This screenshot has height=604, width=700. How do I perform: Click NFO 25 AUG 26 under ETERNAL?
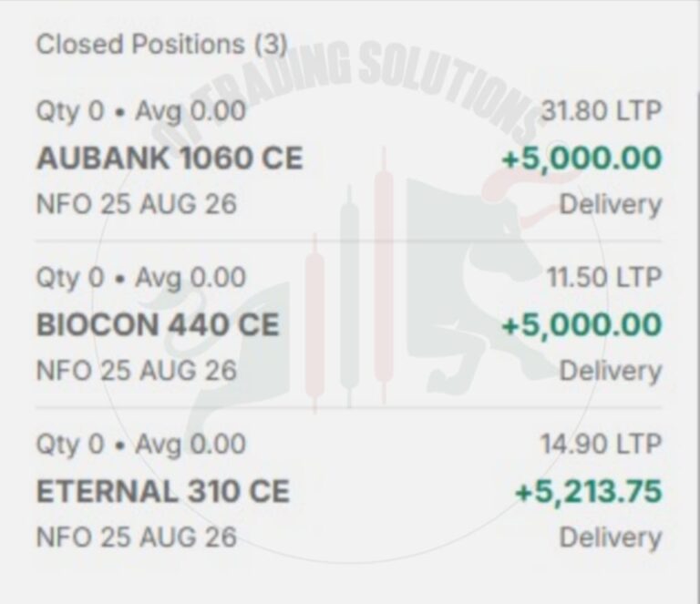point(136,537)
